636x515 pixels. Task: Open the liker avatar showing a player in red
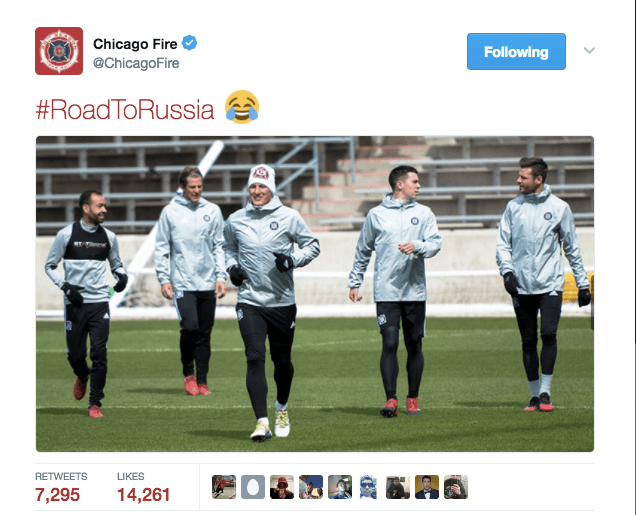point(224,487)
